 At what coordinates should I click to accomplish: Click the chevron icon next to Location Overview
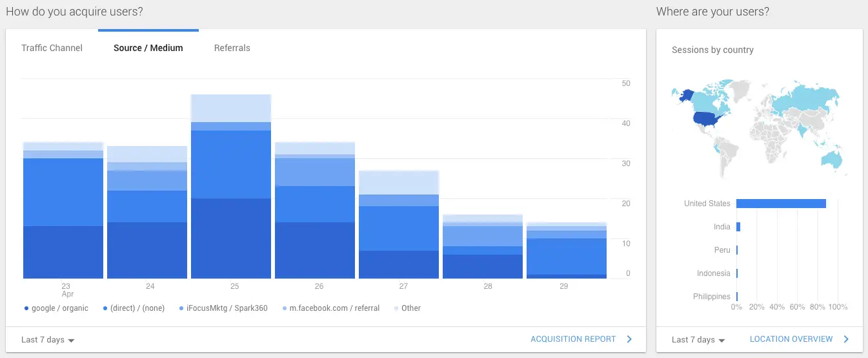(846, 339)
